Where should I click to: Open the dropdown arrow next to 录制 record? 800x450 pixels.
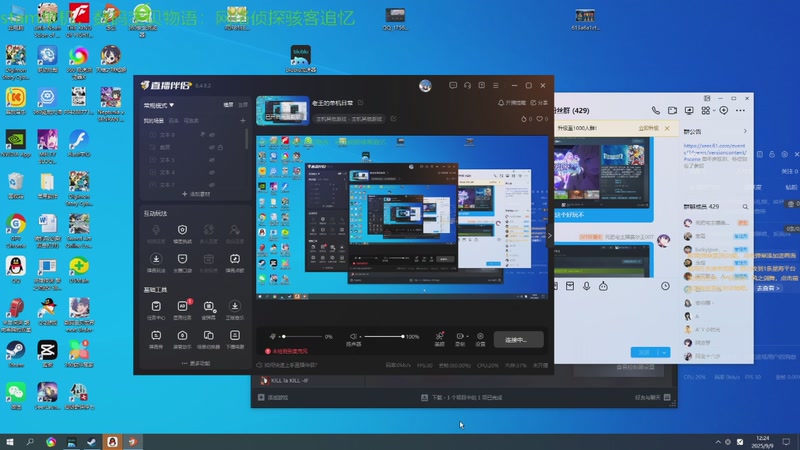click(467, 336)
